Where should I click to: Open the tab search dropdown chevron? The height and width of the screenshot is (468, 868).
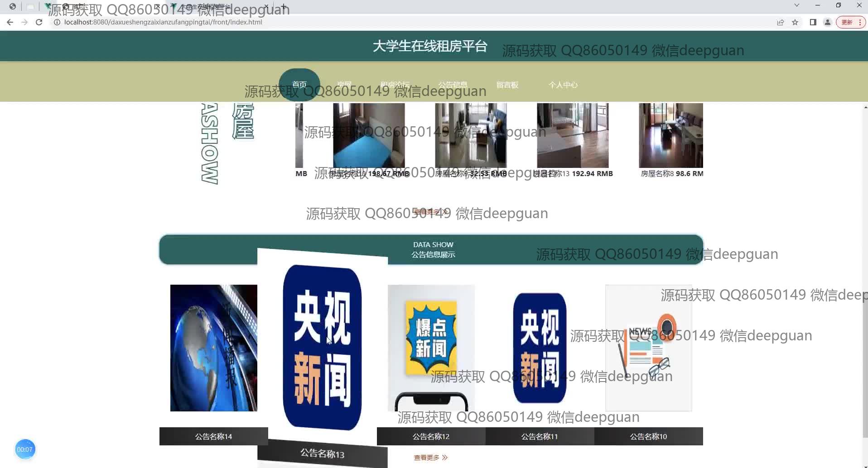point(796,5)
